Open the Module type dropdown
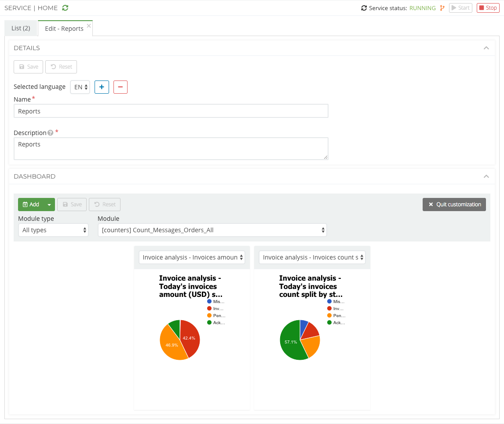The image size is (504, 424). [53, 230]
